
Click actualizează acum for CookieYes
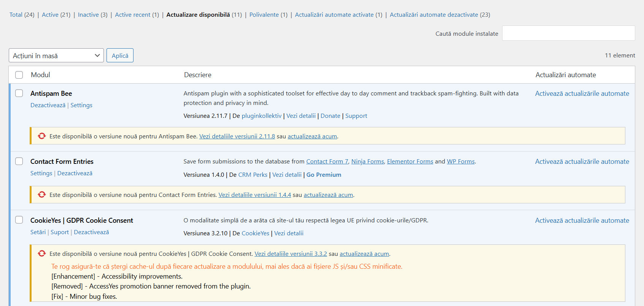tap(364, 254)
